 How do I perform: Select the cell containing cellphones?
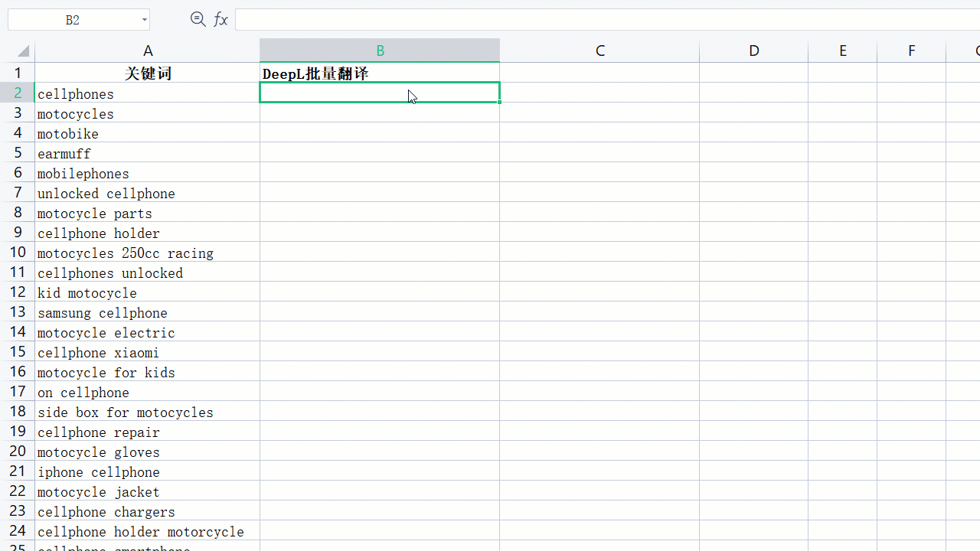click(148, 93)
